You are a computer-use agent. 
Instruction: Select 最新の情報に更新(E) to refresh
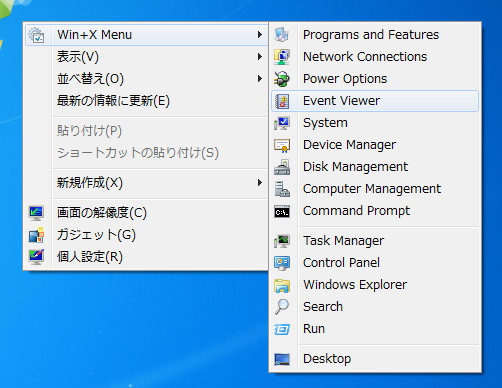point(147,101)
